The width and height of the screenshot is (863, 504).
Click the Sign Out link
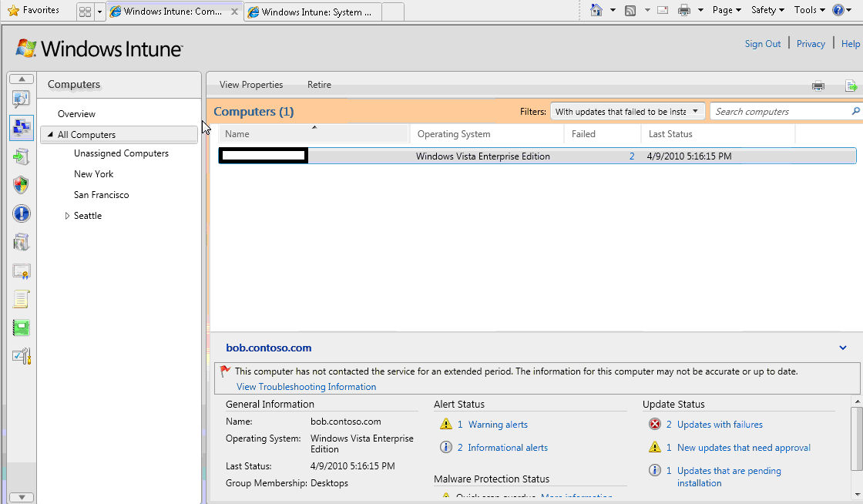762,43
